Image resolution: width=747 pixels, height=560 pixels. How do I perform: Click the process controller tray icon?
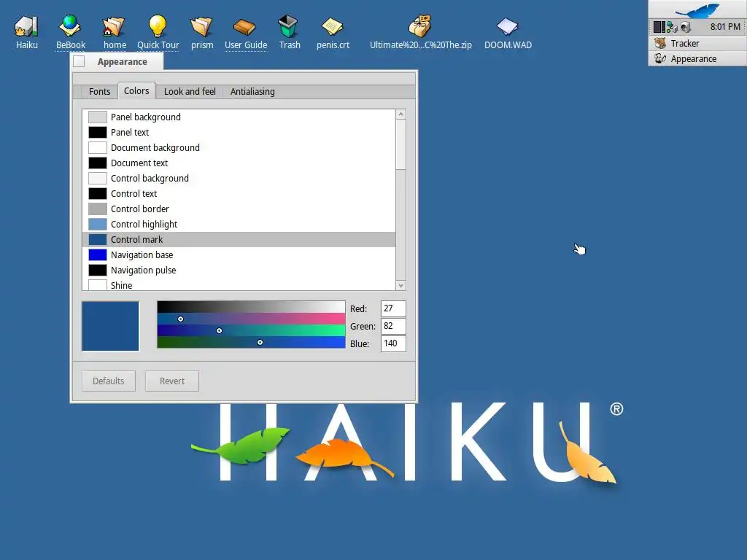click(659, 27)
